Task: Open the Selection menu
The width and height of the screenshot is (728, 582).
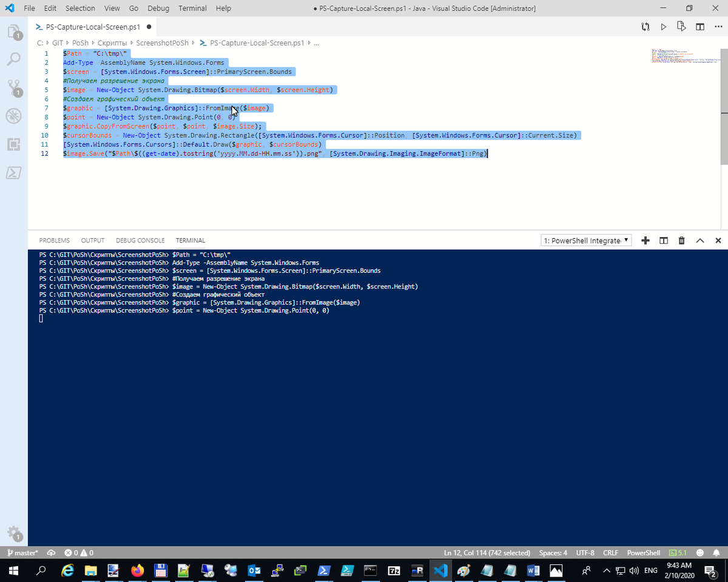Action: [80, 8]
